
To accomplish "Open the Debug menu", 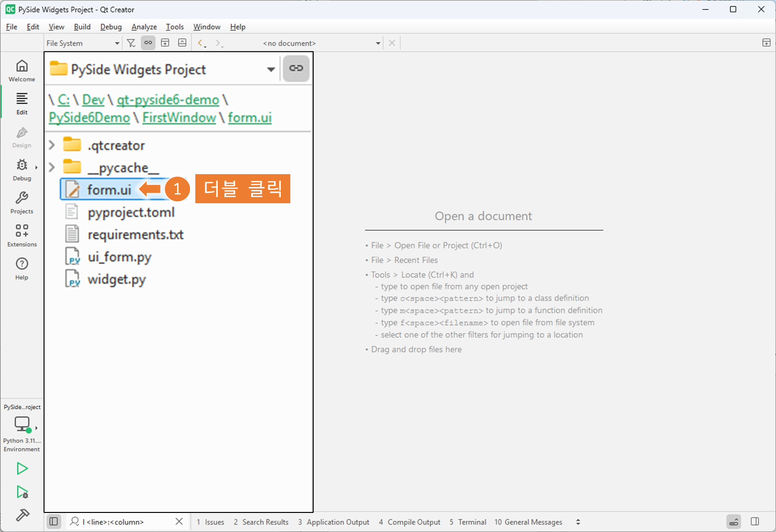I will point(111,27).
